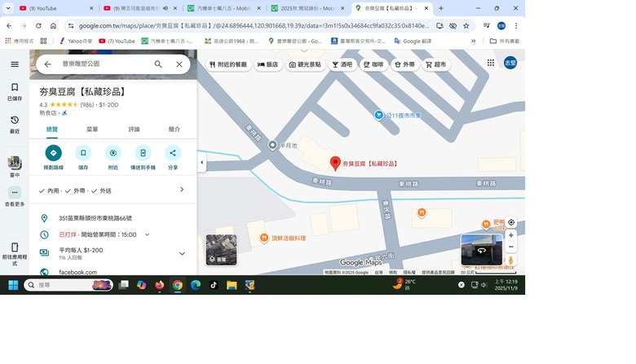Bookmark this page with the star icon
The height and width of the screenshot is (364, 636).
tap(466, 26)
